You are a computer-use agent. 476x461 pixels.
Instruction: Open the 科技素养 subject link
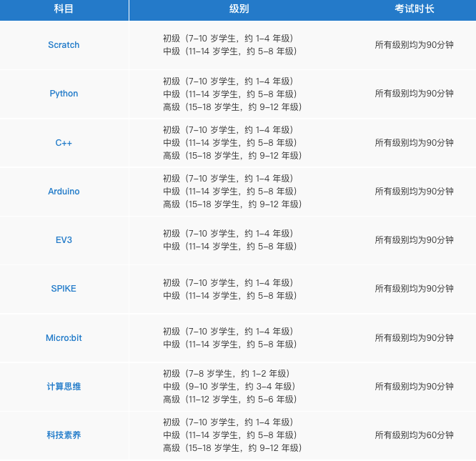click(x=64, y=435)
